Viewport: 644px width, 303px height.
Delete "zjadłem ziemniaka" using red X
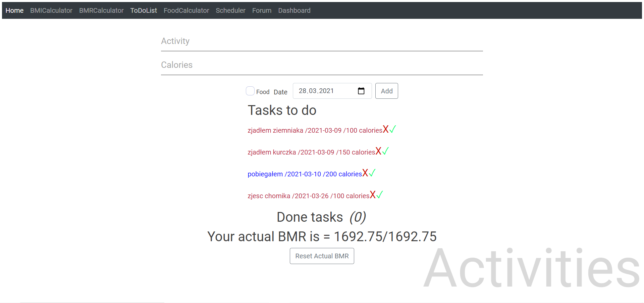point(386,129)
